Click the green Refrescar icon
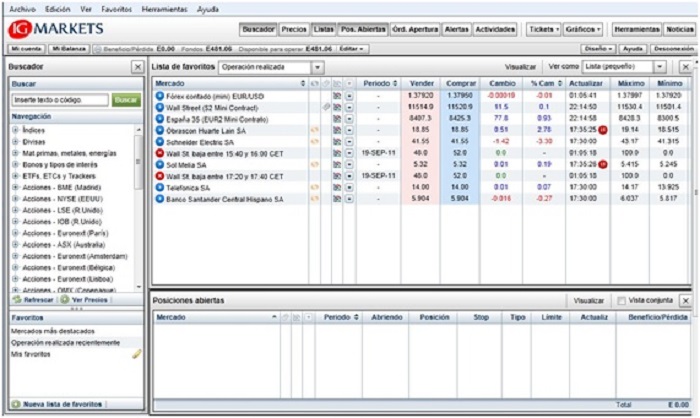 [x=17, y=300]
